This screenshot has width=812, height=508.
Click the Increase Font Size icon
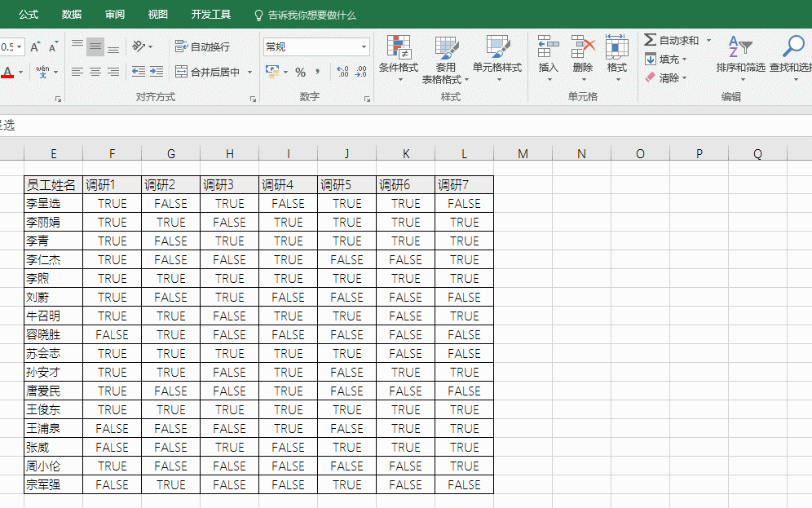[35, 47]
